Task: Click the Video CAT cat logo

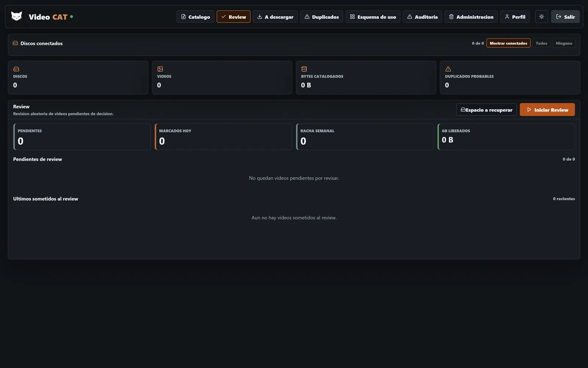Action: click(17, 16)
